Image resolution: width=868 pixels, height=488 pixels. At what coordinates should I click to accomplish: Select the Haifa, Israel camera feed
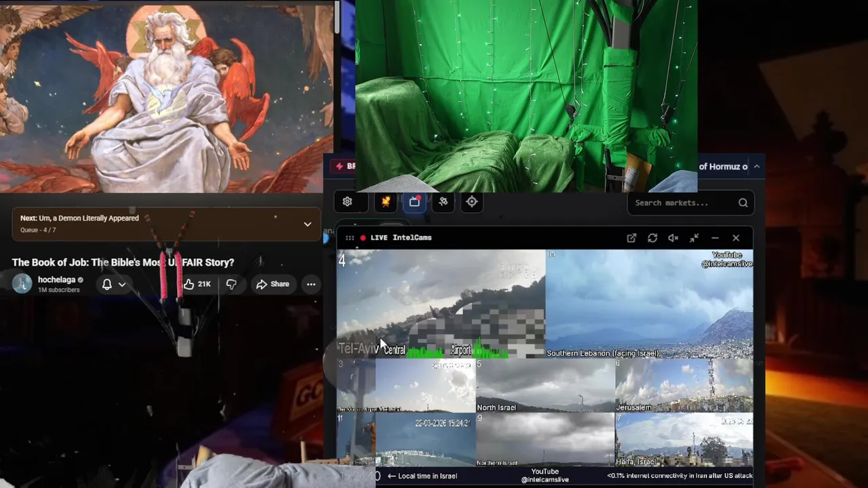pos(684,439)
